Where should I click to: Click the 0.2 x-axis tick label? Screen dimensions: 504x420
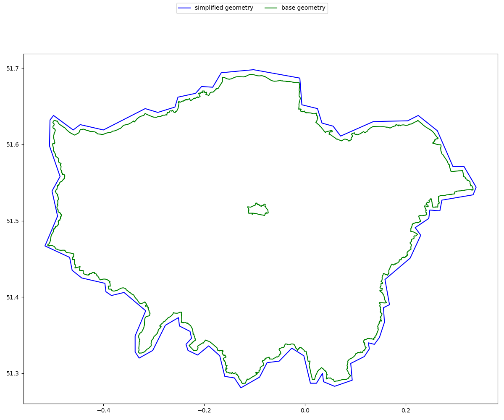406,411
